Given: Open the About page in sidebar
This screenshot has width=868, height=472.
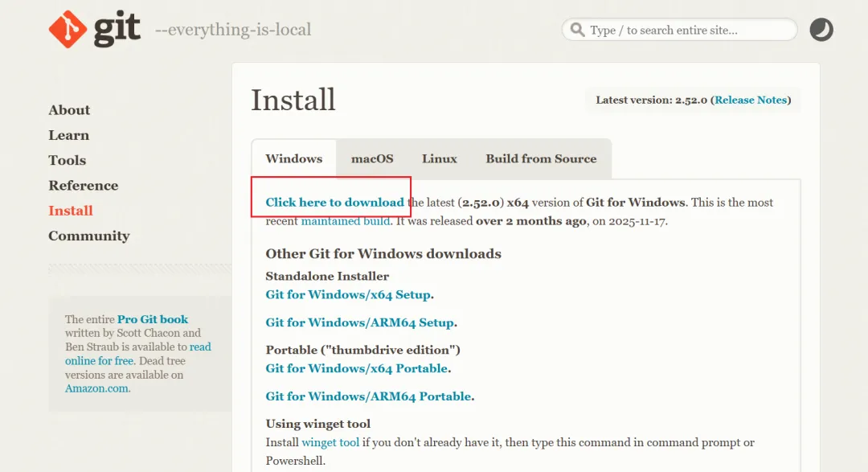Looking at the screenshot, I should point(69,110).
